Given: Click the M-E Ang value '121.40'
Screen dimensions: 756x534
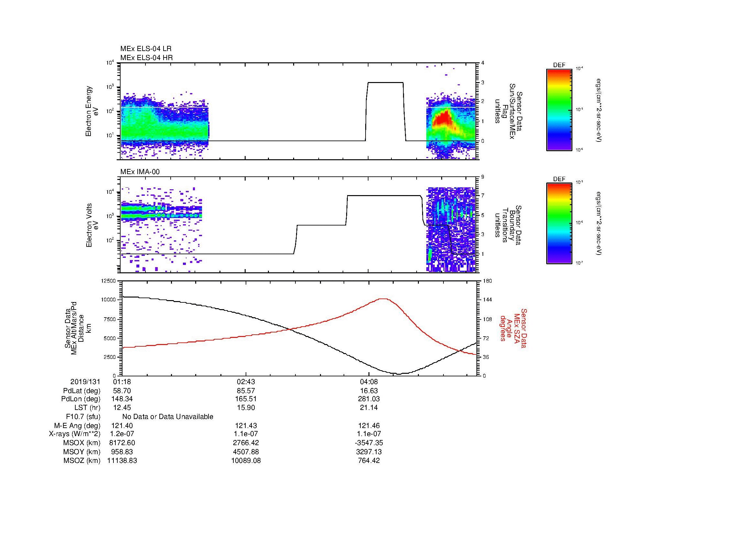Looking at the screenshot, I should (x=122, y=426).
